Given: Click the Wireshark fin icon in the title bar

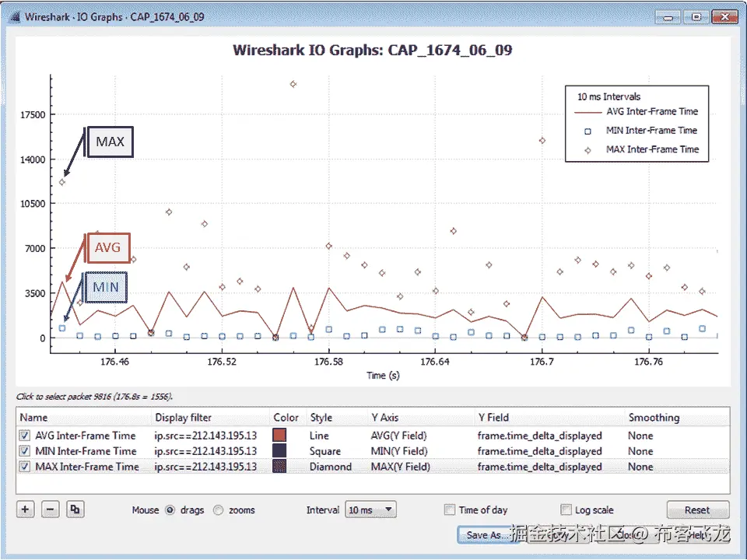Looking at the screenshot, I should (16, 17).
